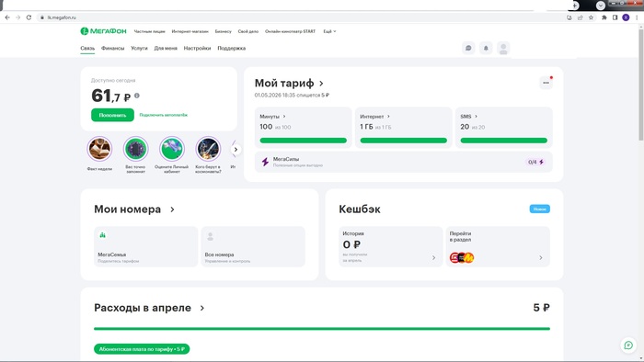Open Расходы в апреле via its chevron

tap(202, 308)
